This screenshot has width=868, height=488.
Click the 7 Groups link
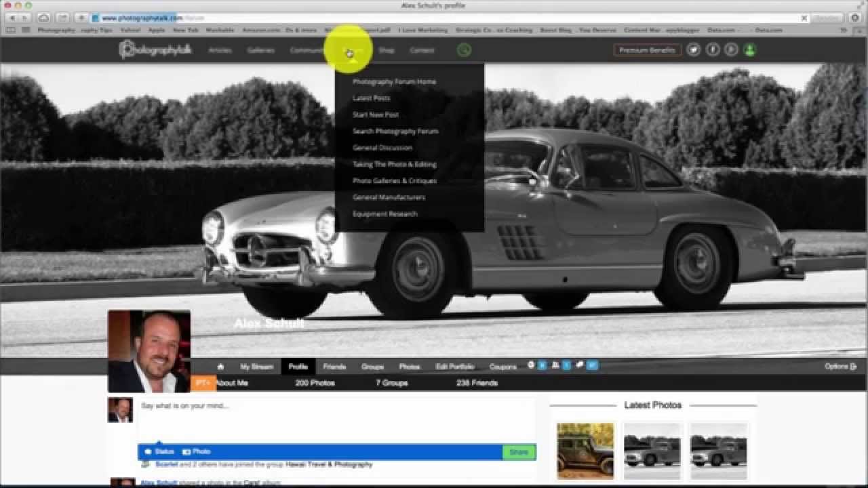coord(392,383)
